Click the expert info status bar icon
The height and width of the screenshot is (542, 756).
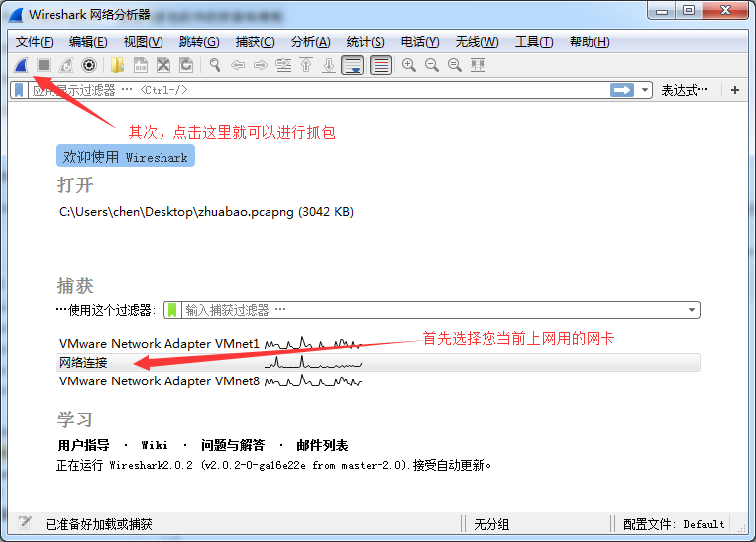(x=24, y=523)
